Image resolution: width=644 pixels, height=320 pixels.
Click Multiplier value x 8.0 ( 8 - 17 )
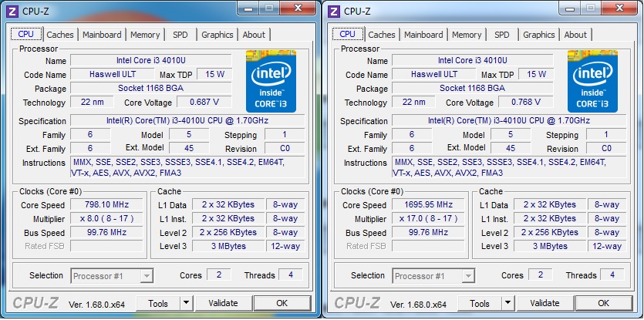[x=106, y=218]
